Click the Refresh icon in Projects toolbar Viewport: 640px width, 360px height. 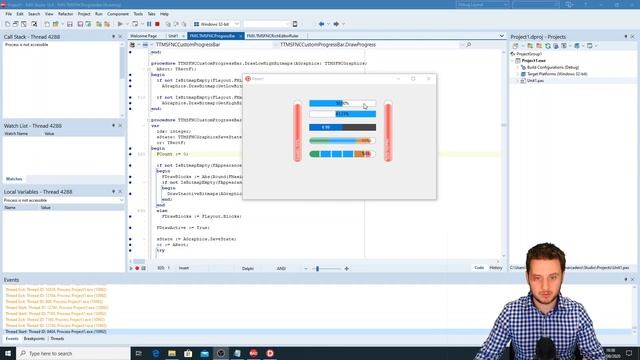point(548,46)
